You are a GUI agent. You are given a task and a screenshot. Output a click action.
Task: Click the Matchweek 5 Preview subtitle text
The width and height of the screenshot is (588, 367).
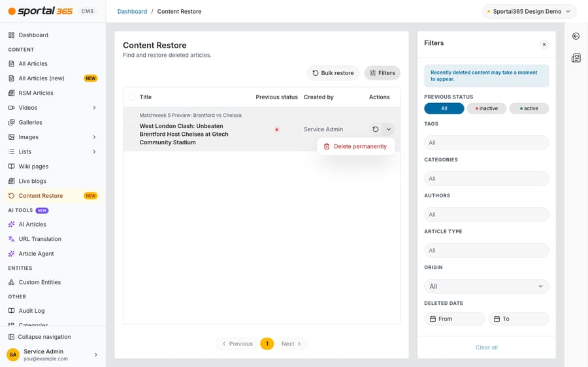191,115
